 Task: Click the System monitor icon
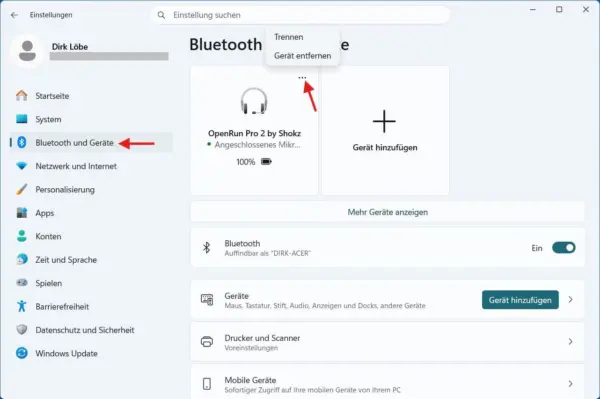(x=22, y=119)
